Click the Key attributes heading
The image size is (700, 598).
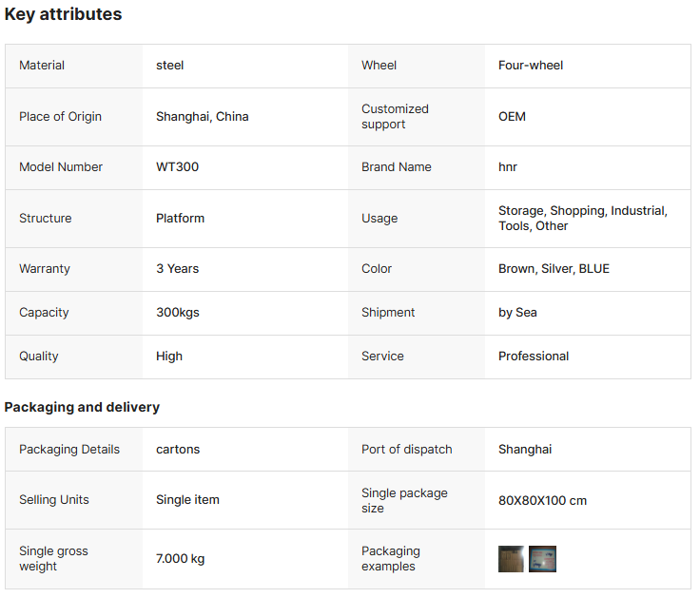point(63,14)
